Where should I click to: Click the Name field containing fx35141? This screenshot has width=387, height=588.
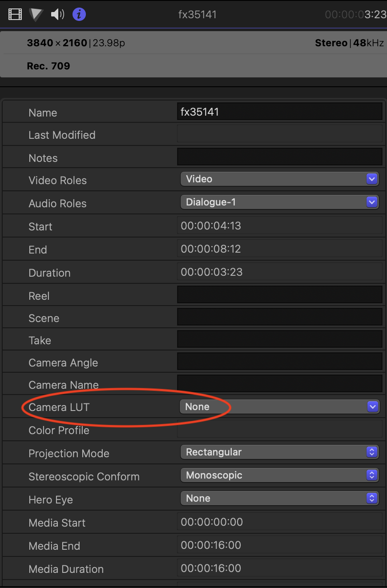[x=279, y=112]
